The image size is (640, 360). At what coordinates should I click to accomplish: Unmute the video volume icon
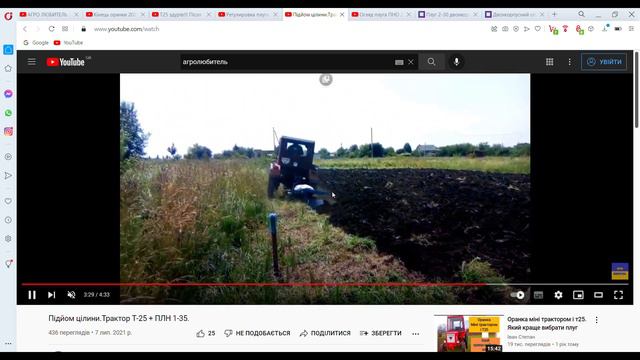click(71, 295)
